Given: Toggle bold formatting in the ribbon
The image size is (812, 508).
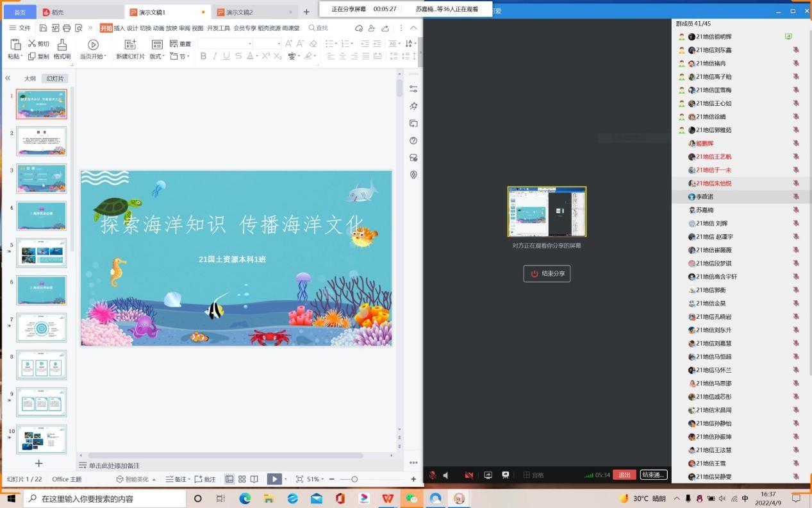Looking at the screenshot, I should click(204, 56).
